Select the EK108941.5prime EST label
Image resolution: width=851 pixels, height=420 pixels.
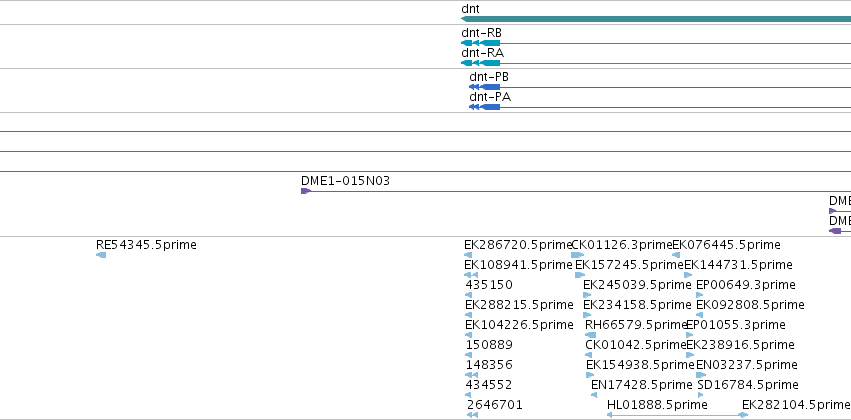pyautogui.click(x=518, y=265)
